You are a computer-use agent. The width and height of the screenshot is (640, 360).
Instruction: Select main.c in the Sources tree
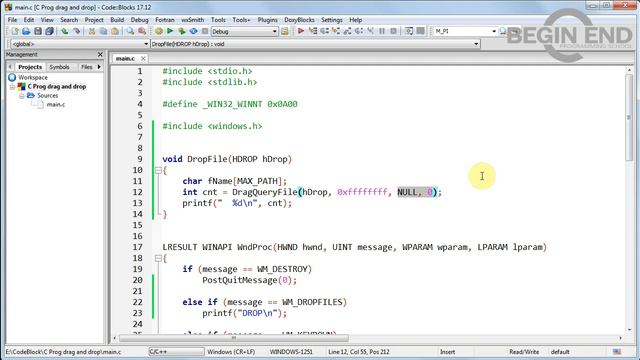pyautogui.click(x=56, y=104)
